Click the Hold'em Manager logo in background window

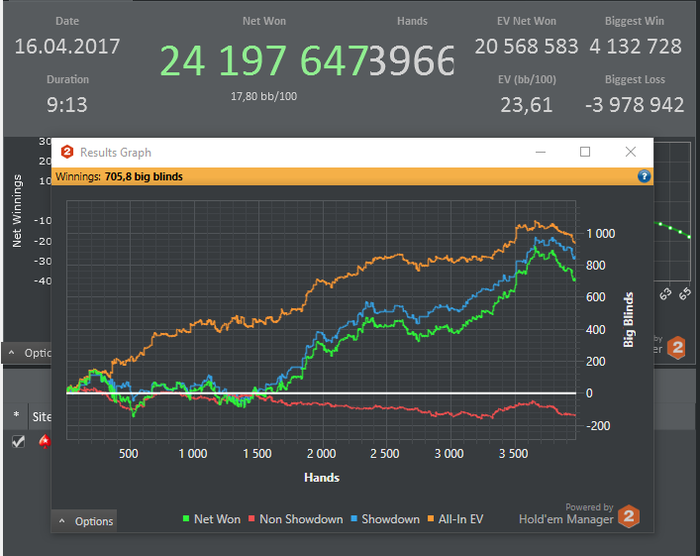pos(677,347)
